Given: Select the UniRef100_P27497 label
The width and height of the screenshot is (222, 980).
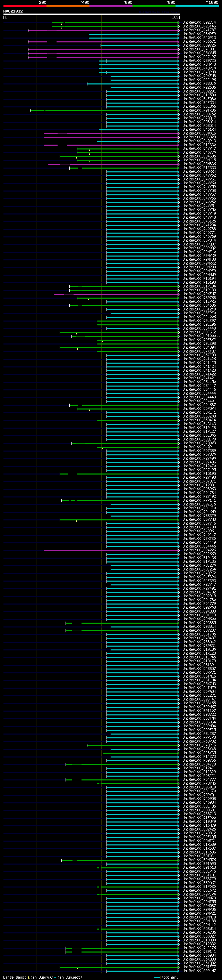Looking at the screenshot, I should pyautogui.click(x=199, y=57).
